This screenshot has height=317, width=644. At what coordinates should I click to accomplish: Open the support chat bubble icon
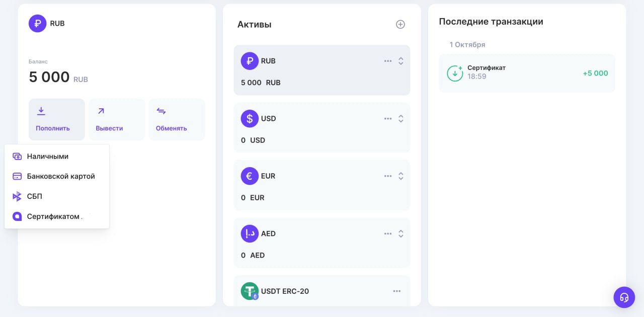tap(624, 297)
